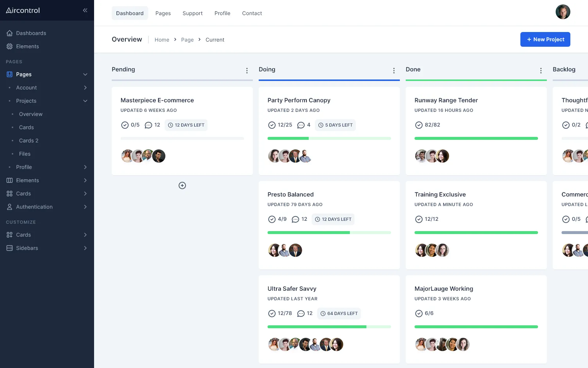Image resolution: width=588 pixels, height=368 pixels.
Task: Click Authentication user icon in sidebar
Action: pyautogui.click(x=10, y=207)
